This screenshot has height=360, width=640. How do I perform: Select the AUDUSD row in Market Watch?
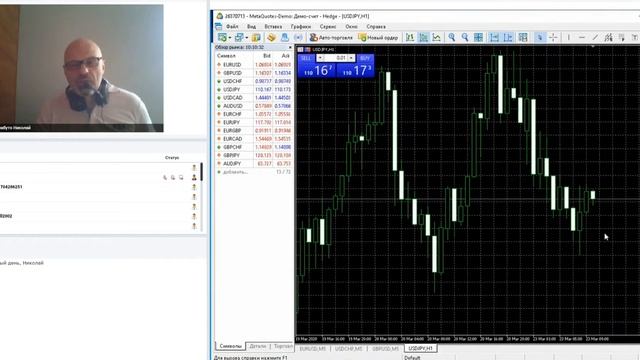click(253, 106)
